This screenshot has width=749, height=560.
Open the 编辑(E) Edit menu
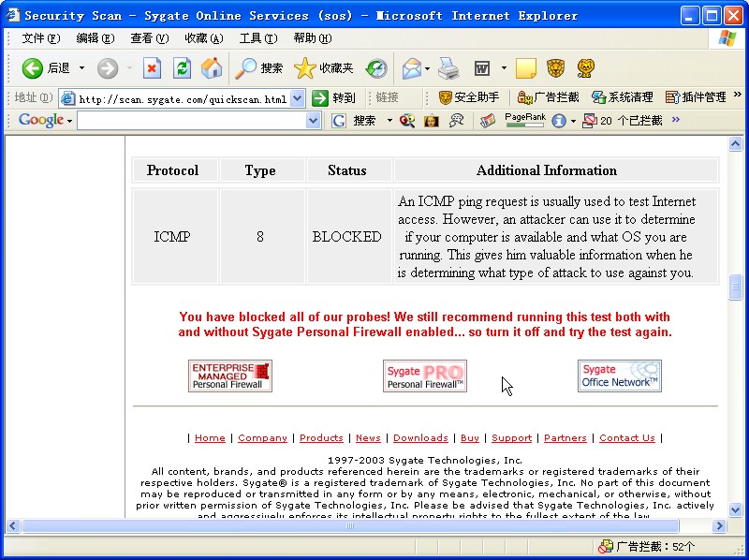95,38
